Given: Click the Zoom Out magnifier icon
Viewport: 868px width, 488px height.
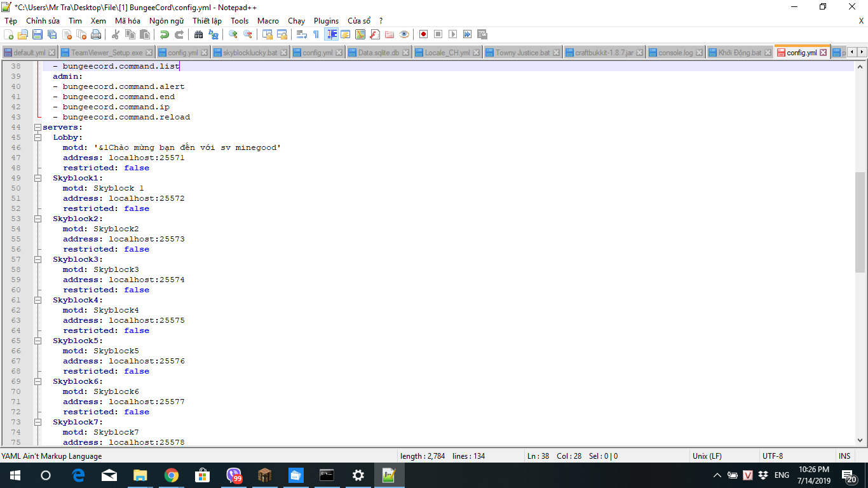Looking at the screenshot, I should point(248,34).
